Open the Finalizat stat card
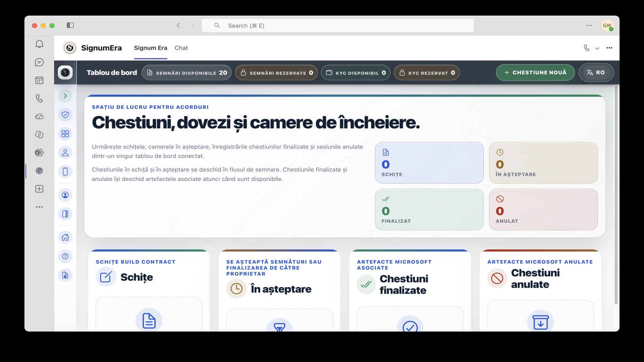The width and height of the screenshot is (644, 362). [429, 209]
